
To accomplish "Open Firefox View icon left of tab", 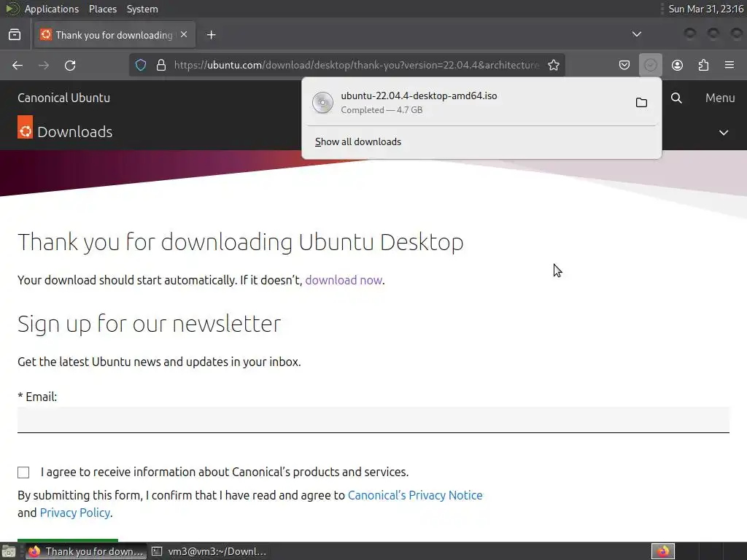I will pos(15,35).
